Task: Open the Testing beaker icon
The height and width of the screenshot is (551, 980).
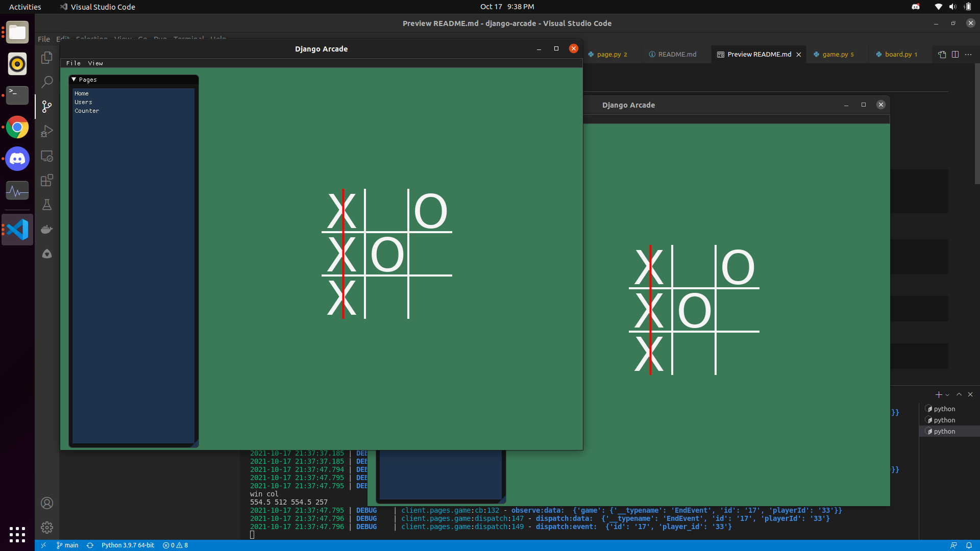Action: tap(47, 205)
